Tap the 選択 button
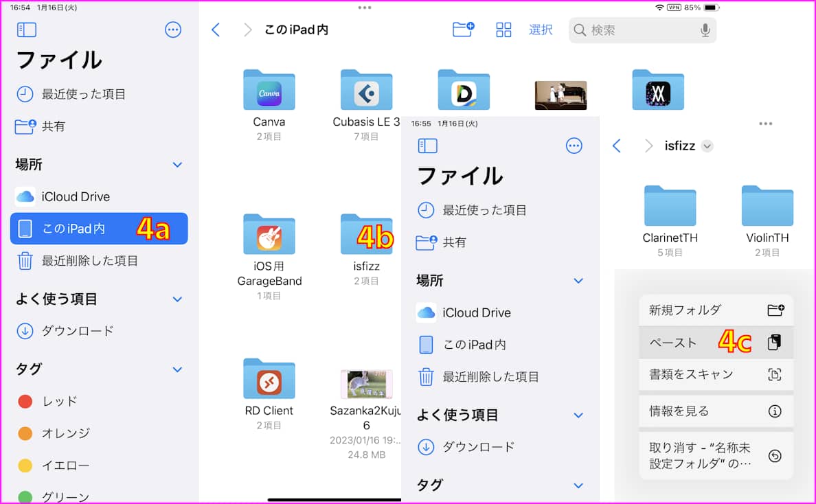The height and width of the screenshot is (504, 816). (541, 30)
